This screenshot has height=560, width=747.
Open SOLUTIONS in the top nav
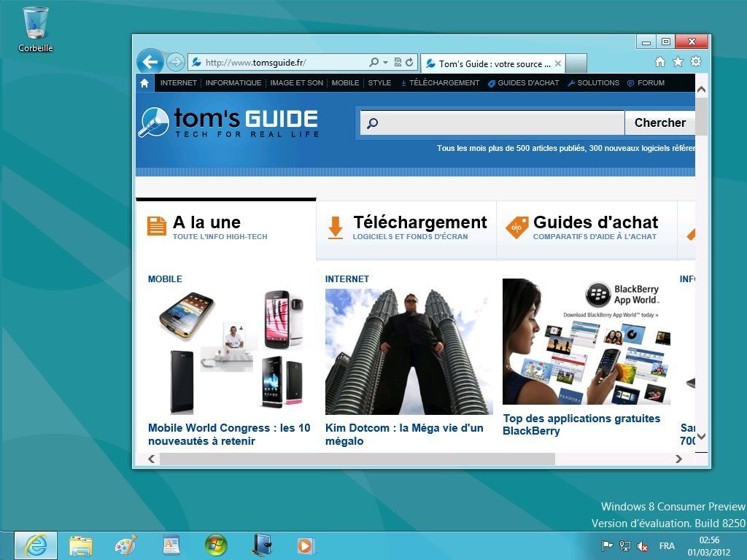point(594,83)
